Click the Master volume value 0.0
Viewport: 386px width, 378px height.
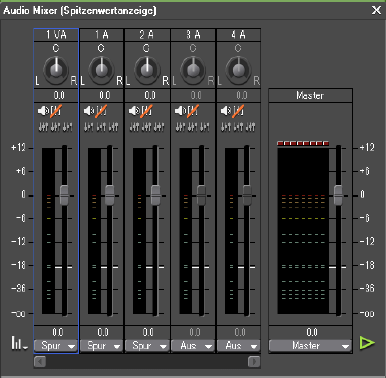(x=310, y=332)
